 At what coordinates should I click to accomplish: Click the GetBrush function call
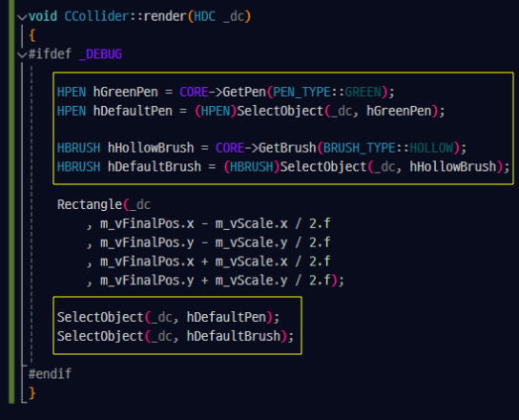point(287,148)
